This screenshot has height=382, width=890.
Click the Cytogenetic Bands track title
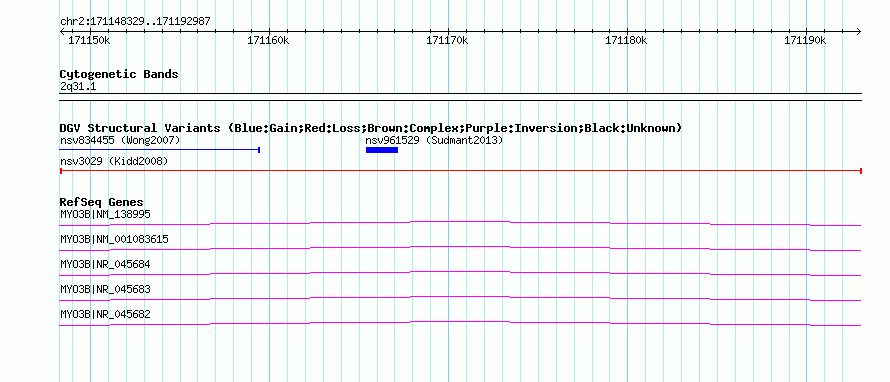coord(119,74)
